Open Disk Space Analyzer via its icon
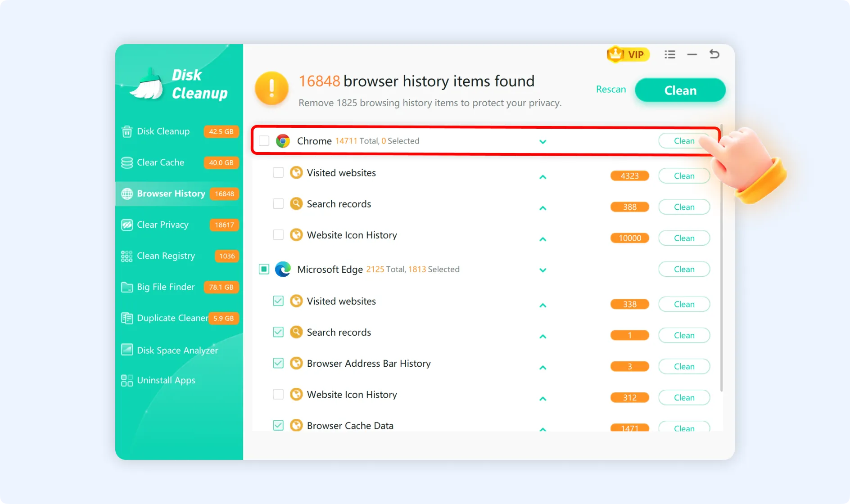The image size is (850, 504). (126, 350)
